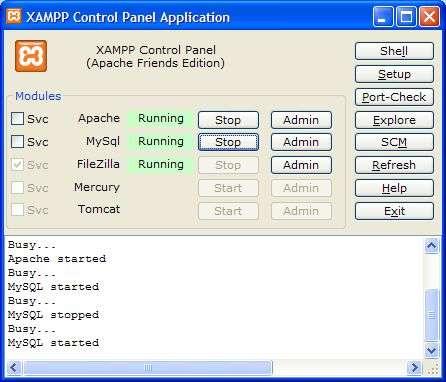This screenshot has height=382, width=446.
Task: Run the Port-Check utility
Action: pyautogui.click(x=394, y=97)
